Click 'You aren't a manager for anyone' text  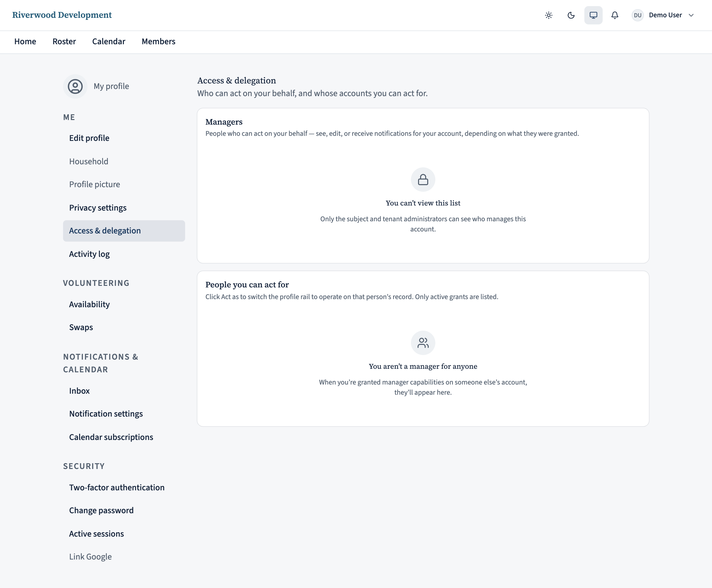(423, 366)
